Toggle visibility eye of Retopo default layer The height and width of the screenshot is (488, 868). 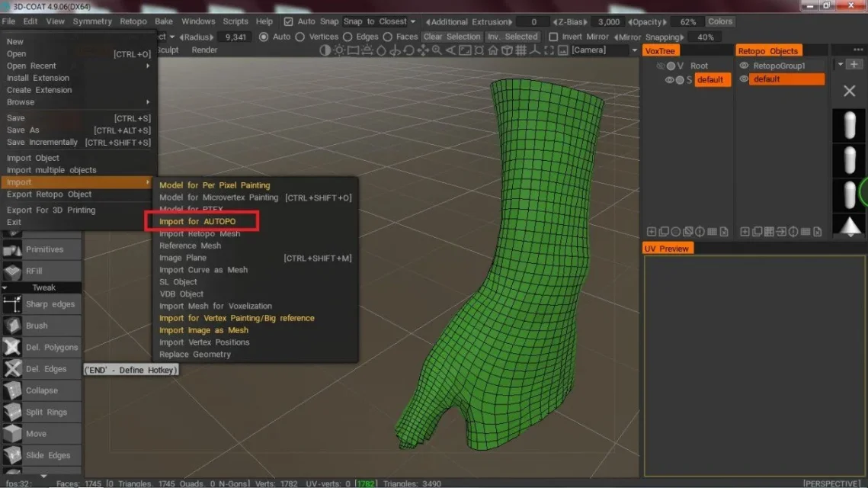click(744, 79)
